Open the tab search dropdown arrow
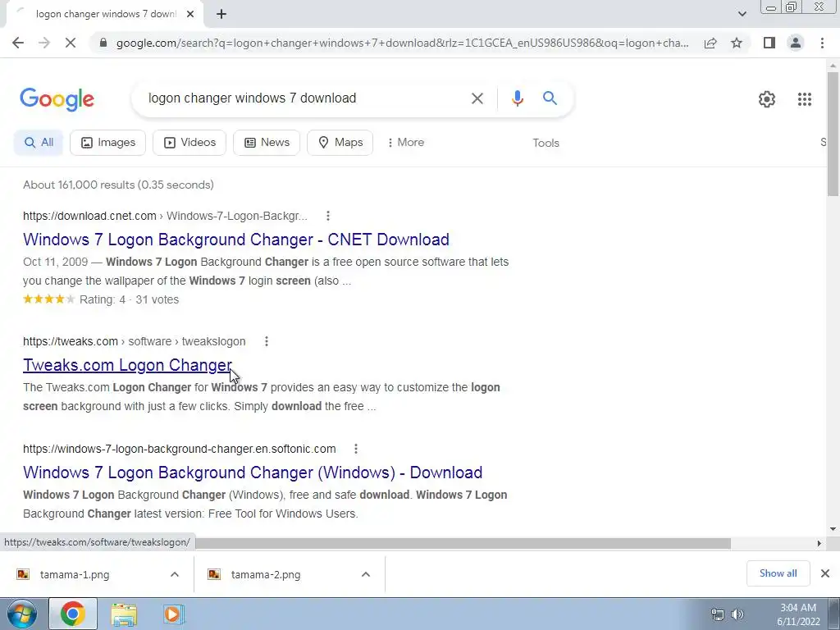Image resolution: width=840 pixels, height=630 pixels. click(742, 14)
